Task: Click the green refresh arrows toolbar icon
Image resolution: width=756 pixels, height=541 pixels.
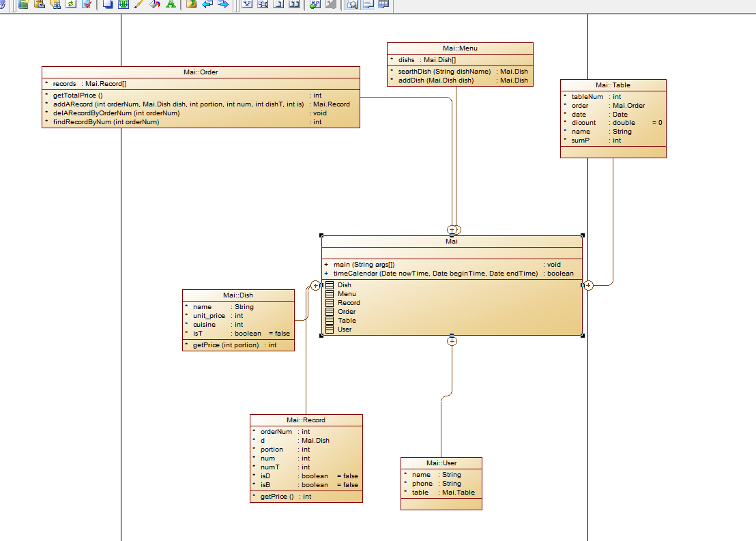Action: (x=71, y=4)
